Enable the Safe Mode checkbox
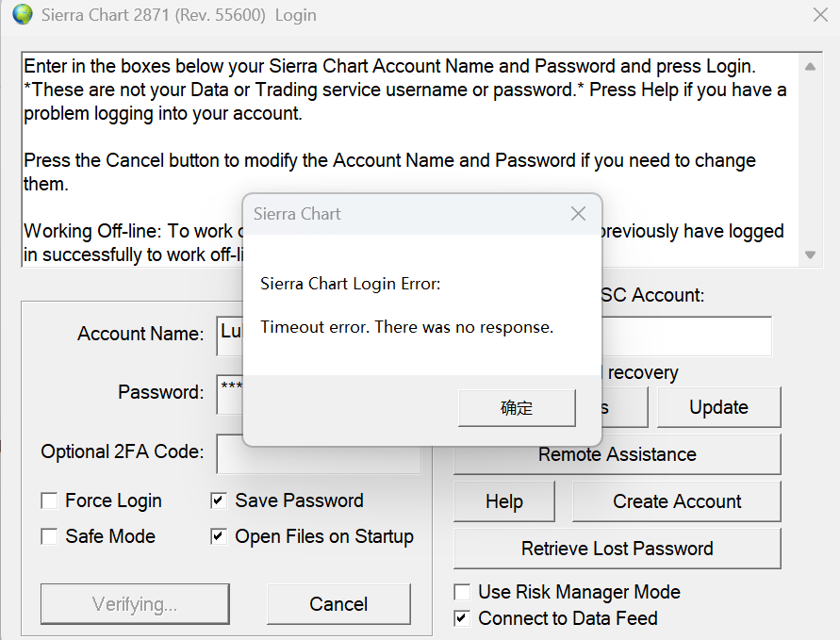Viewport: 840px width, 640px height. coord(49,537)
